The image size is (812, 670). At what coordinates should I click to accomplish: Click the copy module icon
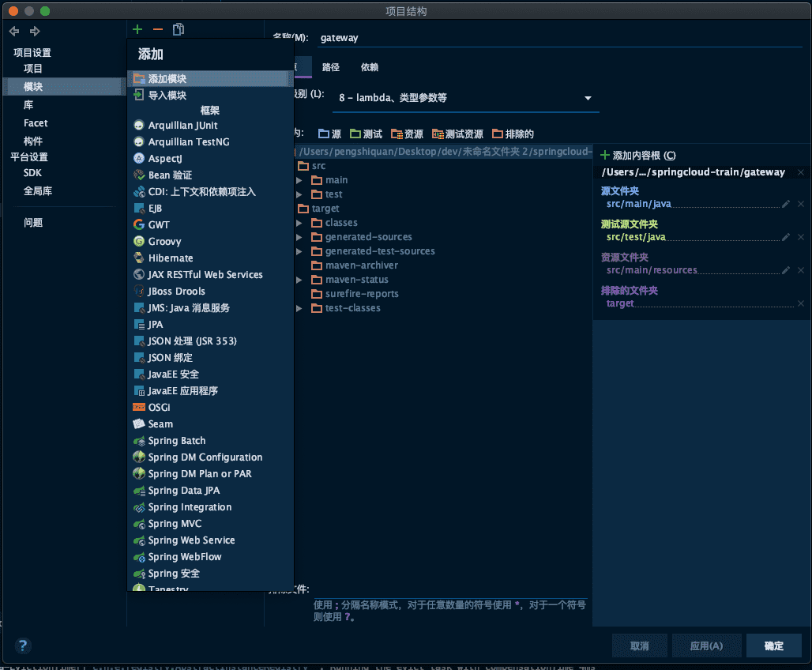point(179,29)
